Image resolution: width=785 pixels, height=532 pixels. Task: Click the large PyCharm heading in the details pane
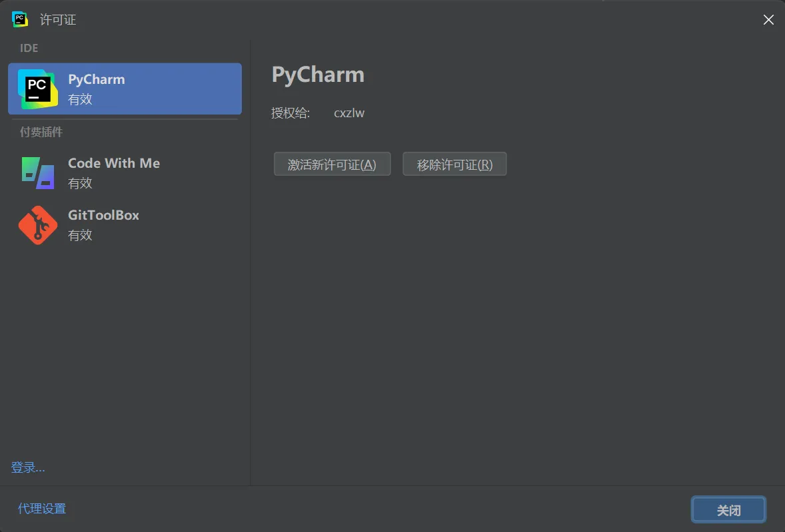[318, 75]
